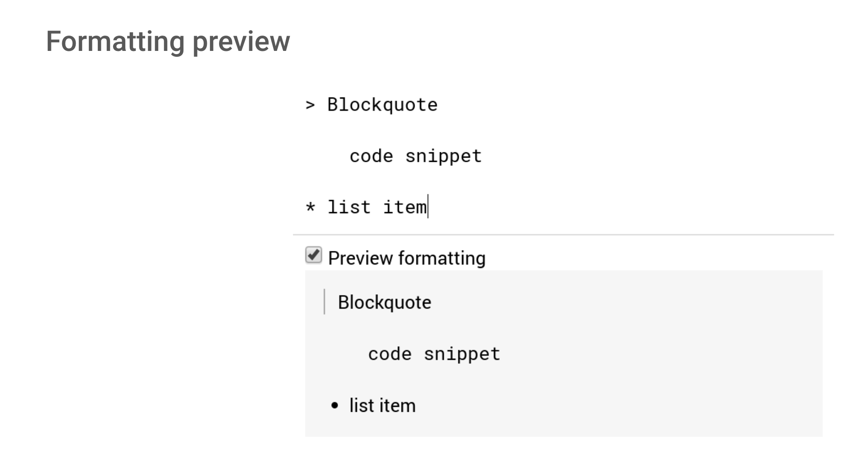Click the bullet point in the preview

pyautogui.click(x=334, y=406)
